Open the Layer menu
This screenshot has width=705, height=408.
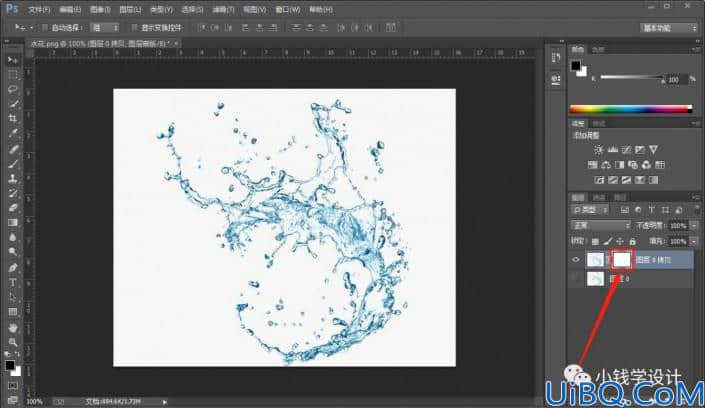pyautogui.click(x=130, y=9)
